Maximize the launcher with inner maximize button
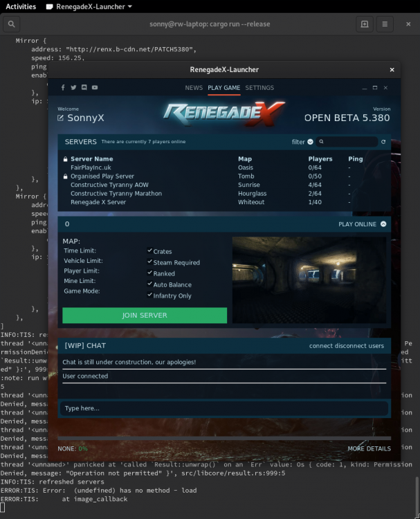 tap(375, 88)
